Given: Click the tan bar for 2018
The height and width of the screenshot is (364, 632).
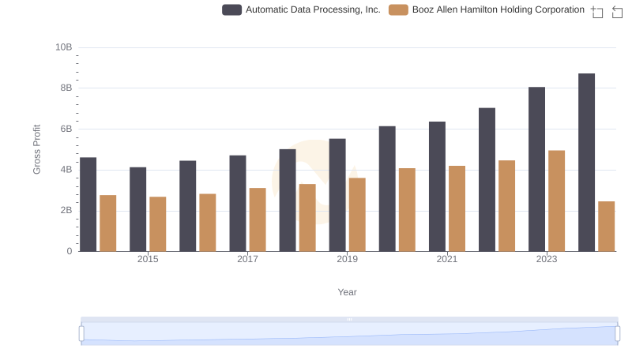Looking at the screenshot, I should [307, 218].
